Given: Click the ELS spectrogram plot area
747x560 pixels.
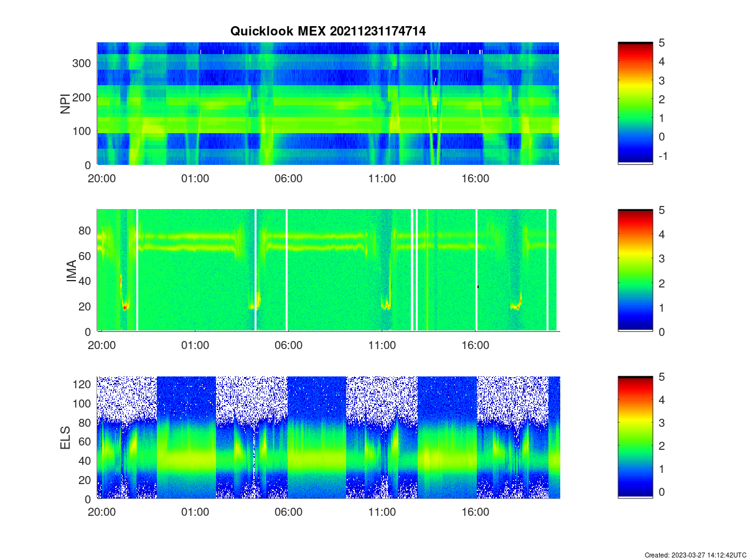Looking at the screenshot, I should (328, 437).
